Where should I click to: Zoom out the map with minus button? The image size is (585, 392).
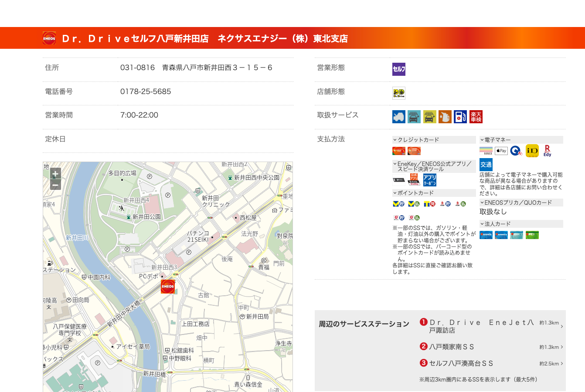click(x=55, y=185)
